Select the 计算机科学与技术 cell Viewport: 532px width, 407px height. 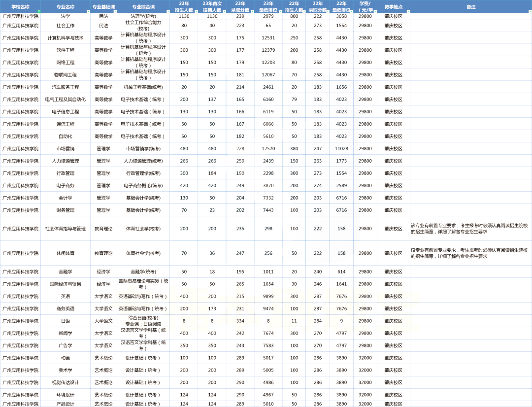coord(66,37)
